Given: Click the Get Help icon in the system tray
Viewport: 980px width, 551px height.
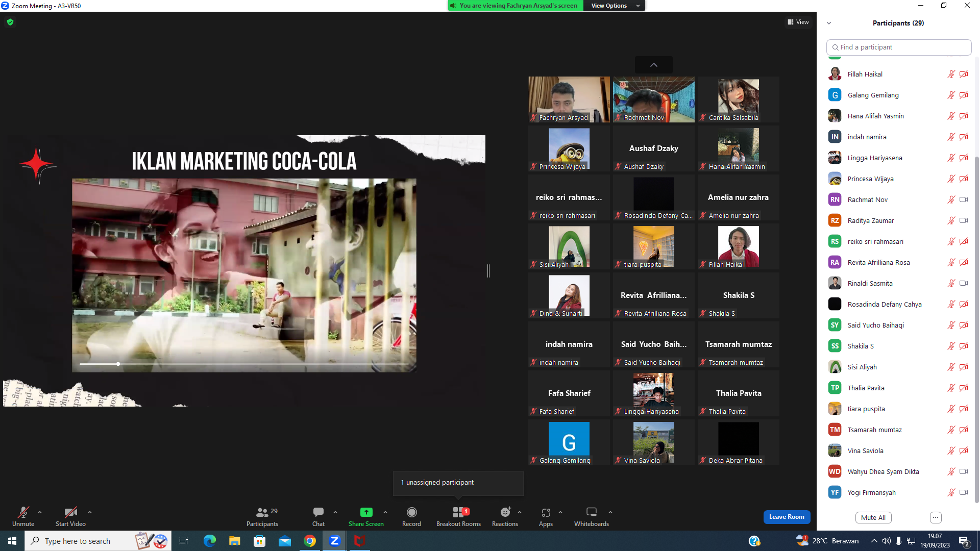Looking at the screenshot, I should coord(754,541).
